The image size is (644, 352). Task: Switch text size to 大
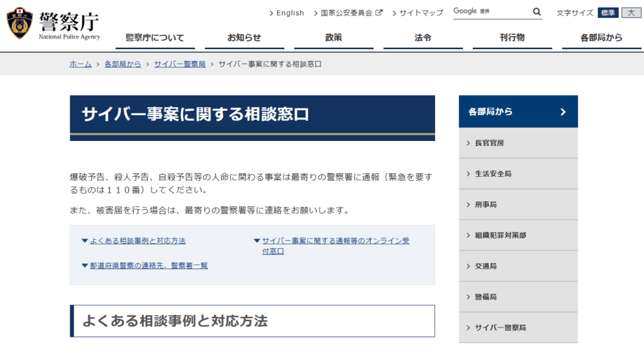tap(631, 13)
